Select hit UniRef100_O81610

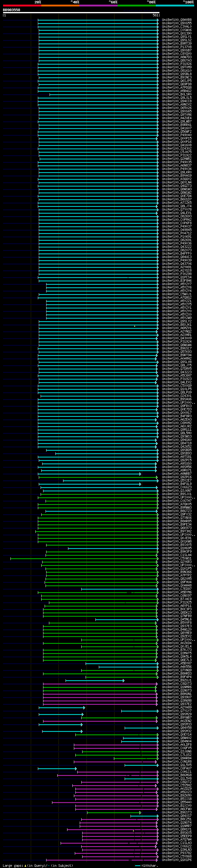click(x=177, y=71)
